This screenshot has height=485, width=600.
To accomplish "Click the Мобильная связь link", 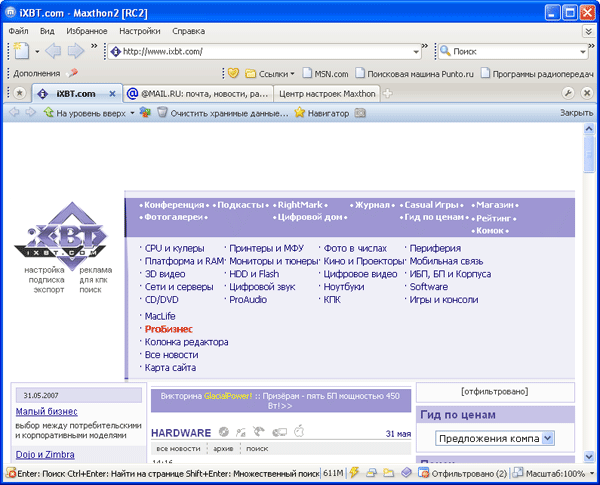I will coord(446,261).
